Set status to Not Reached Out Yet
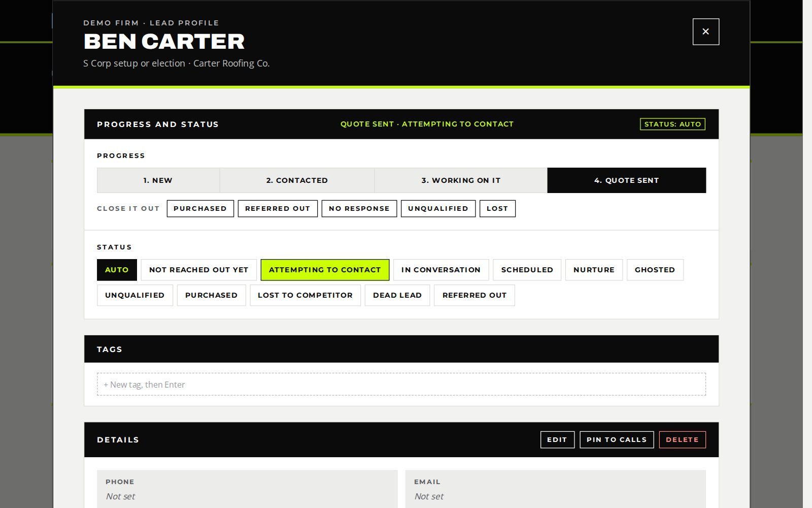 click(x=199, y=270)
